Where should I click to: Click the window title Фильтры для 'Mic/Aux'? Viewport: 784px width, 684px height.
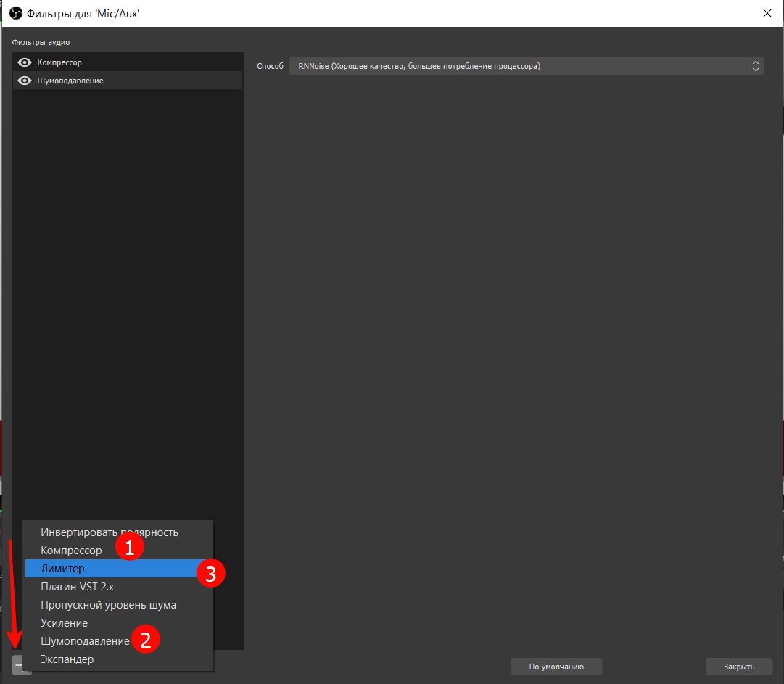[x=83, y=13]
